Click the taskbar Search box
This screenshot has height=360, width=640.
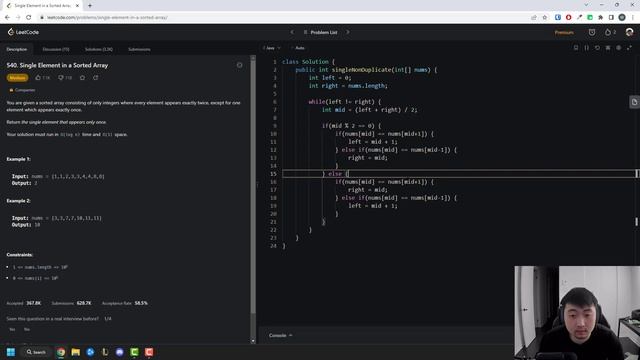pyautogui.click(x=36, y=352)
